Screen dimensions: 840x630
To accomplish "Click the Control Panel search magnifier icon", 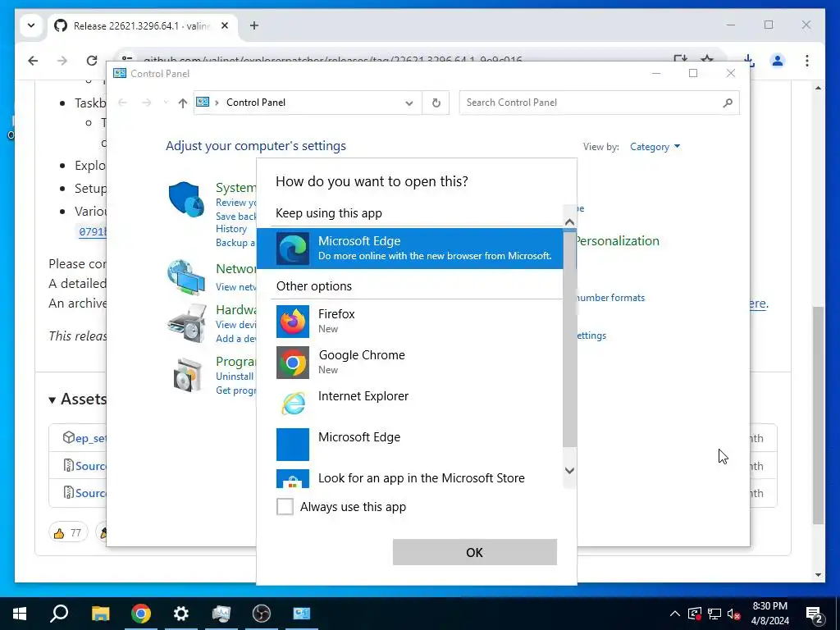I will click(x=728, y=103).
